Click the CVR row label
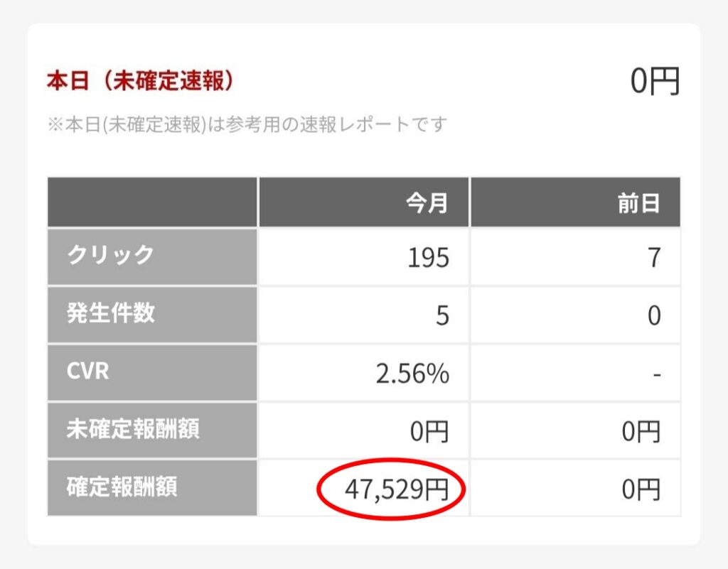The width and height of the screenshot is (728, 569). tap(87, 371)
